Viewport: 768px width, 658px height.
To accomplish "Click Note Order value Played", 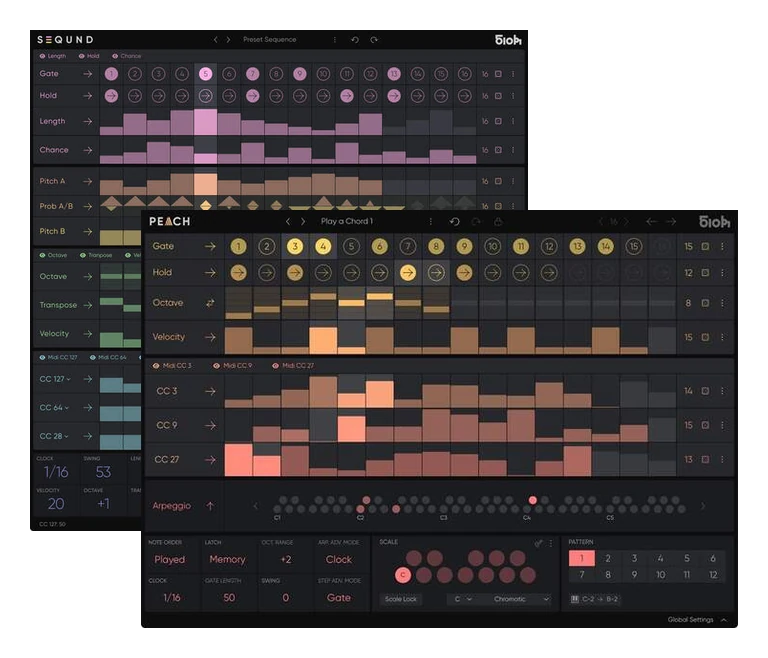I will pos(169,560).
